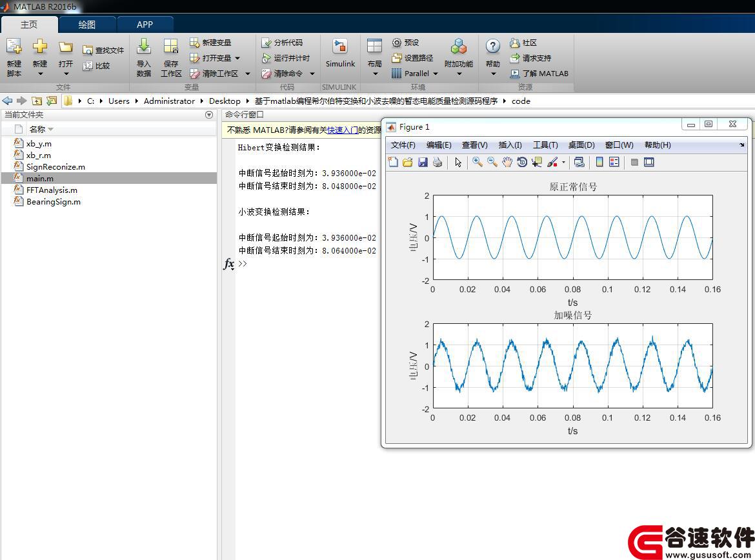Image resolution: width=755 pixels, height=560 pixels.
Task: Toggle Data Cursor tool in Figure 1
Action: [537, 163]
